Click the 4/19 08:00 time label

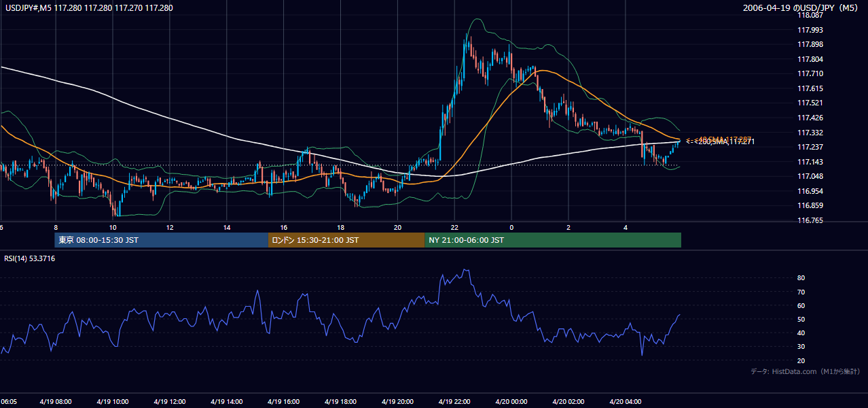[56, 401]
